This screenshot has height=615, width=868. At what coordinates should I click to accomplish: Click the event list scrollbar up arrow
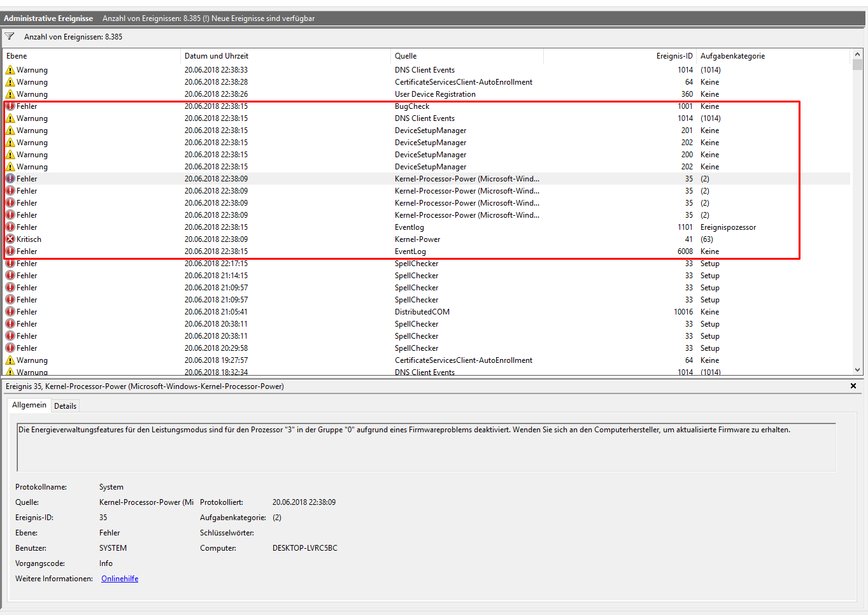(x=857, y=55)
